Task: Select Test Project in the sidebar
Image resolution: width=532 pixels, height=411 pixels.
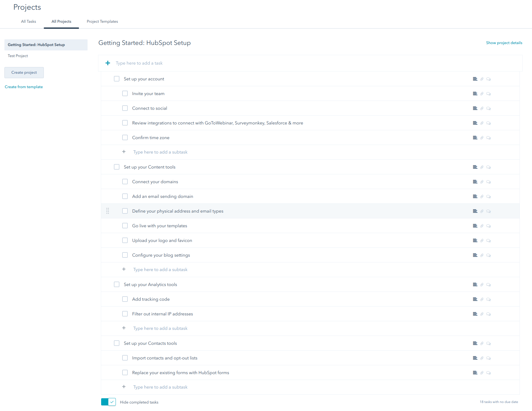Action: 17,56
